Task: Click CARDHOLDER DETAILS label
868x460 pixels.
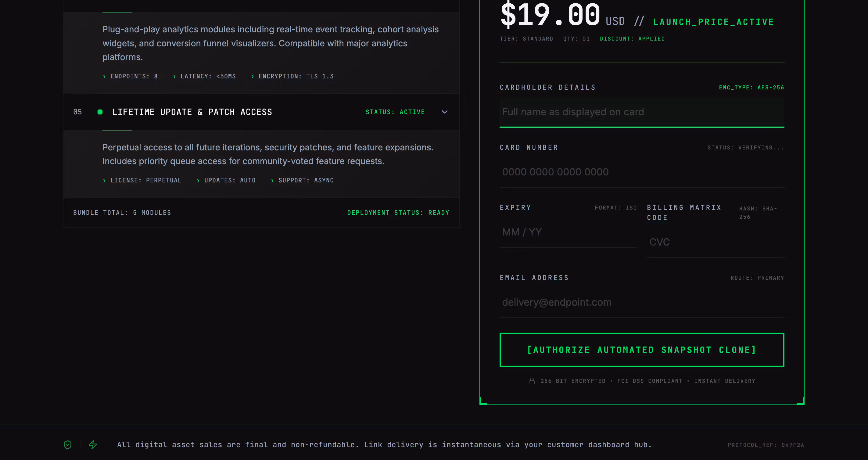Action: pyautogui.click(x=547, y=88)
